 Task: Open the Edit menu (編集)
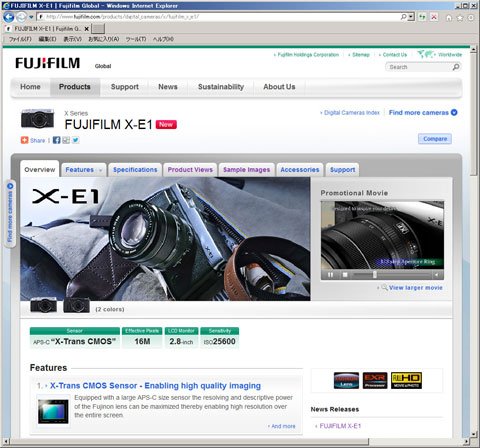coord(47,39)
